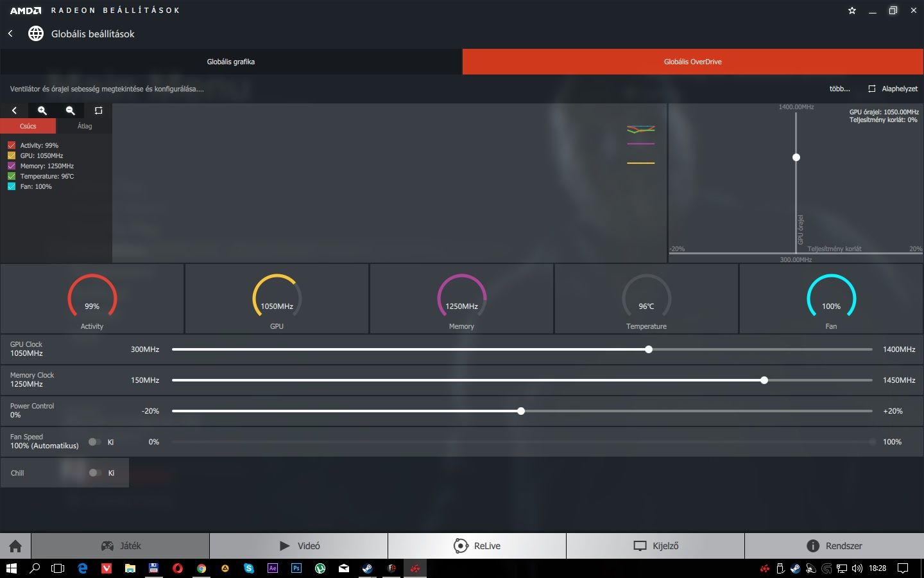Open the Rendszer section
The width and height of the screenshot is (924, 578).
click(834, 546)
